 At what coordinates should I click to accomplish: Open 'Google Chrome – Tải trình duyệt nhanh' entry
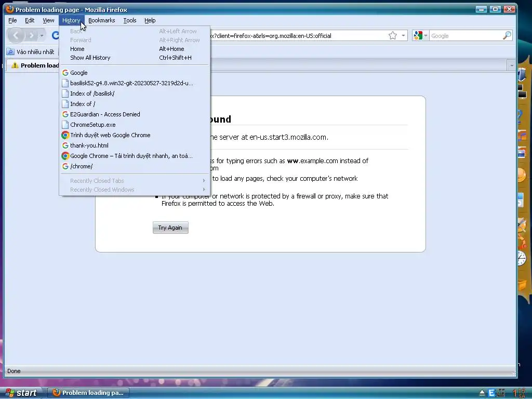point(135,156)
